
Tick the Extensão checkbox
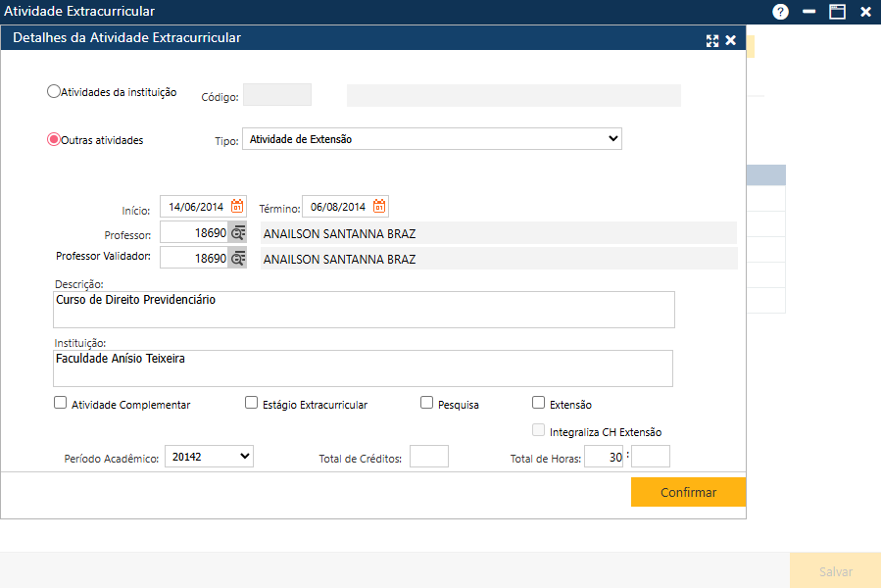point(538,403)
